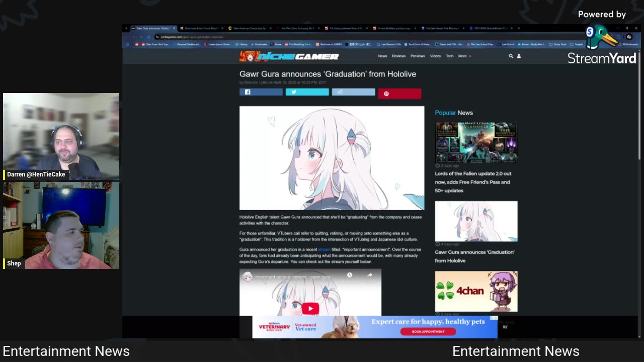Open the 4chan sidebar thumbnail
Screen dimensions: 644x362
coord(476,291)
